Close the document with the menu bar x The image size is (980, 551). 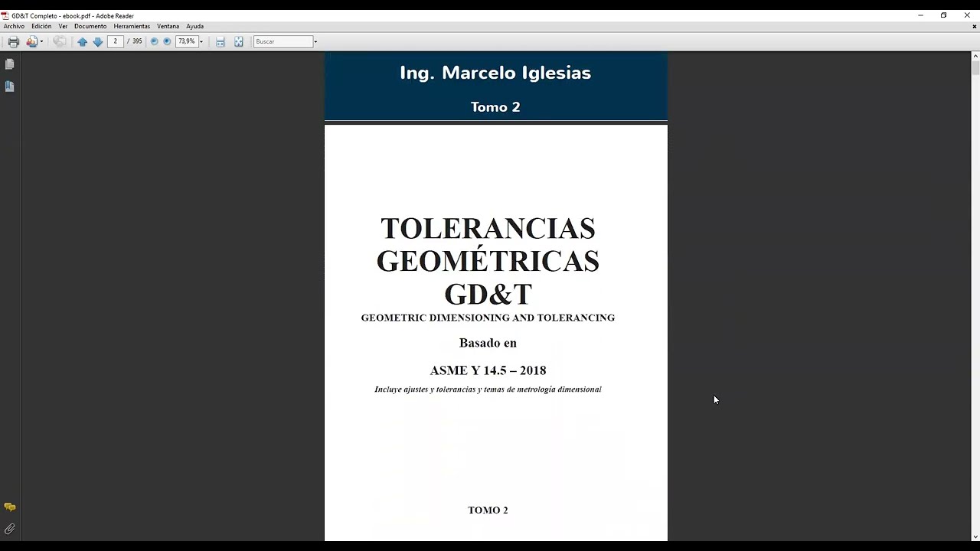coord(975,26)
